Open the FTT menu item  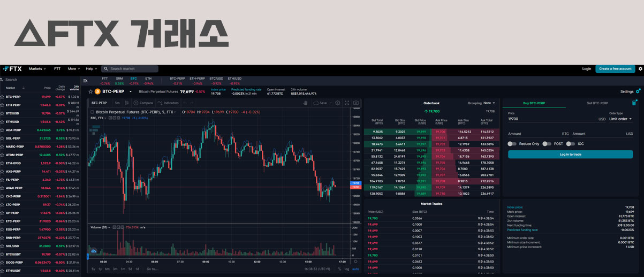point(57,68)
